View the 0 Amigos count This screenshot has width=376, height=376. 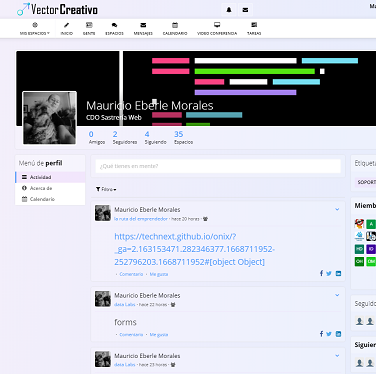tap(97, 137)
